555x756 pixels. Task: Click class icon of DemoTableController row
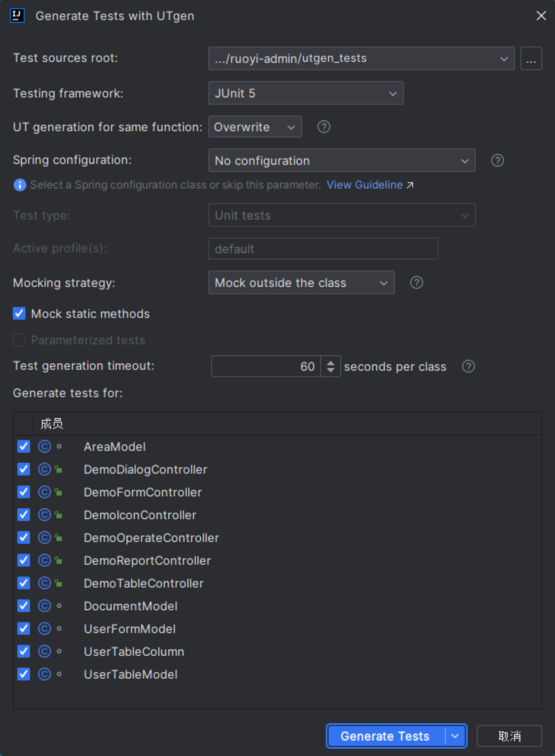(44, 583)
